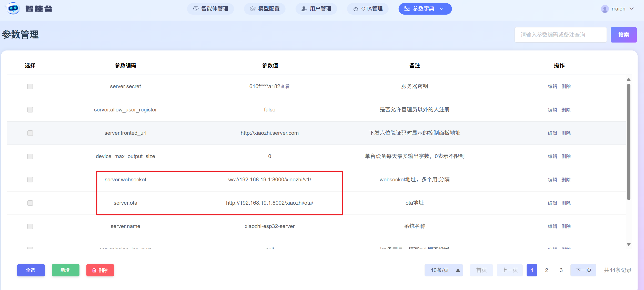Focus the parameter code search field
The width and height of the screenshot is (644, 290).
pos(560,35)
